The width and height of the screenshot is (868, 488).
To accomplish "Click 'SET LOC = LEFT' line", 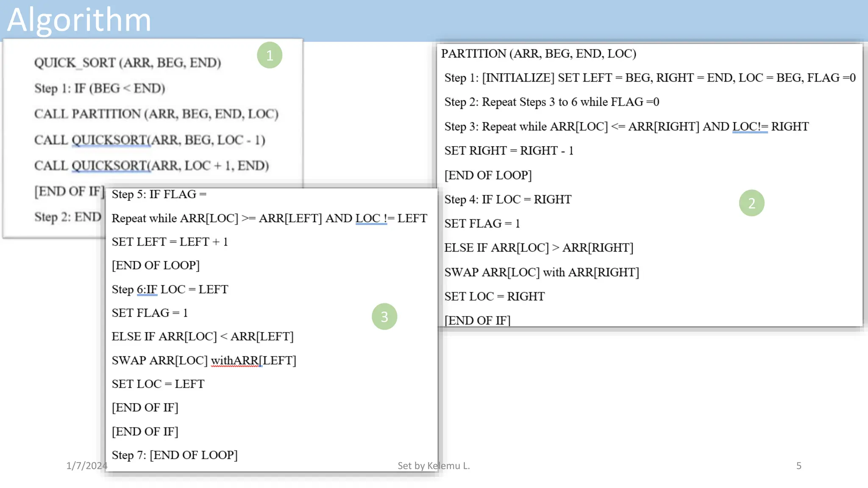I will click(158, 384).
